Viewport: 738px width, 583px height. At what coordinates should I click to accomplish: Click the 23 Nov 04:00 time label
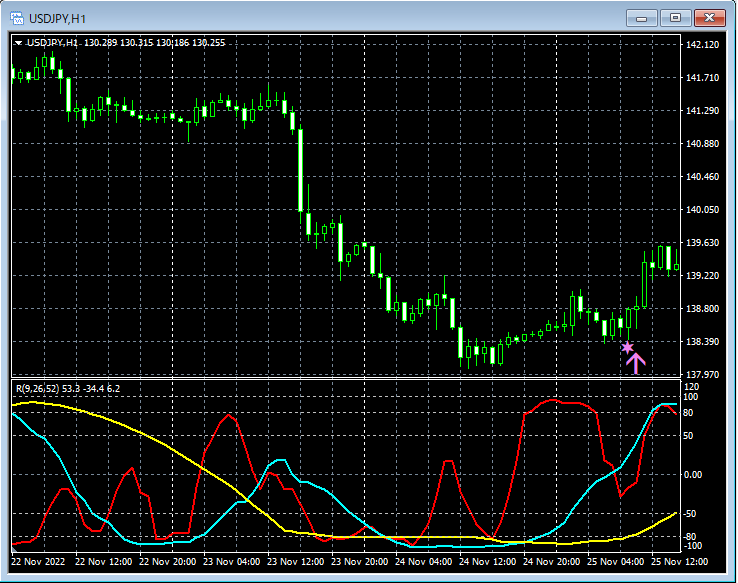coord(231,562)
